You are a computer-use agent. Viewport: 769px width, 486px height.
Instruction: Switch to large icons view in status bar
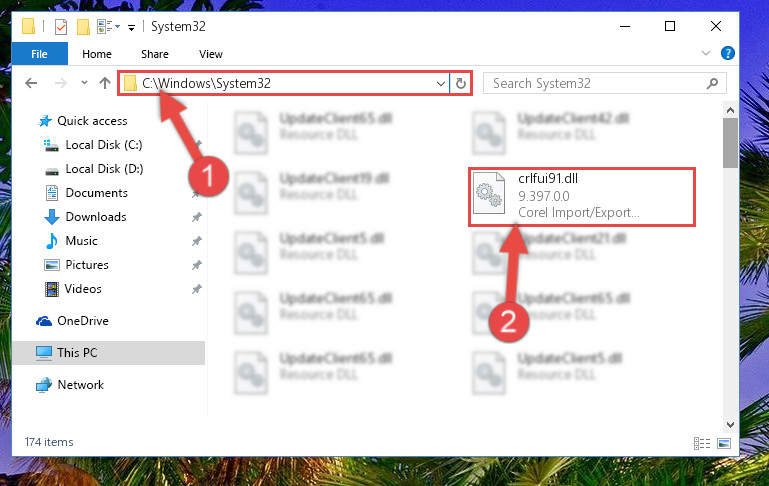(724, 443)
